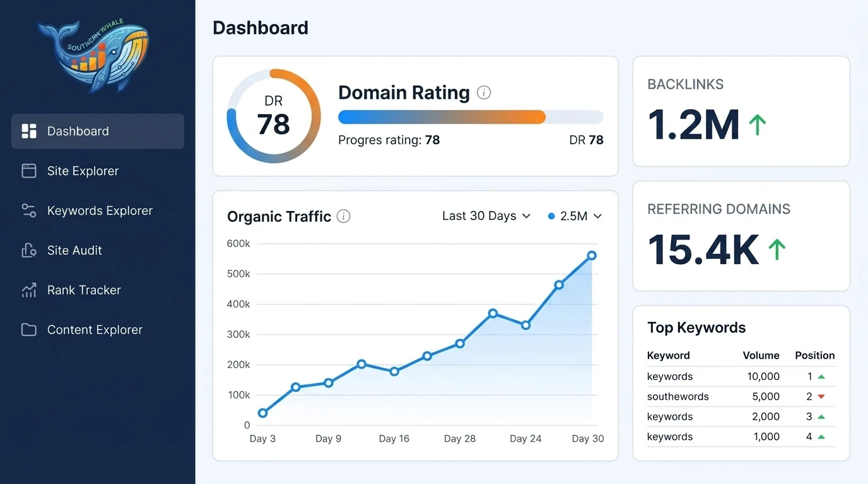The width and height of the screenshot is (868, 484).
Task: Click the Rank Tracker chart icon
Action: click(x=29, y=290)
